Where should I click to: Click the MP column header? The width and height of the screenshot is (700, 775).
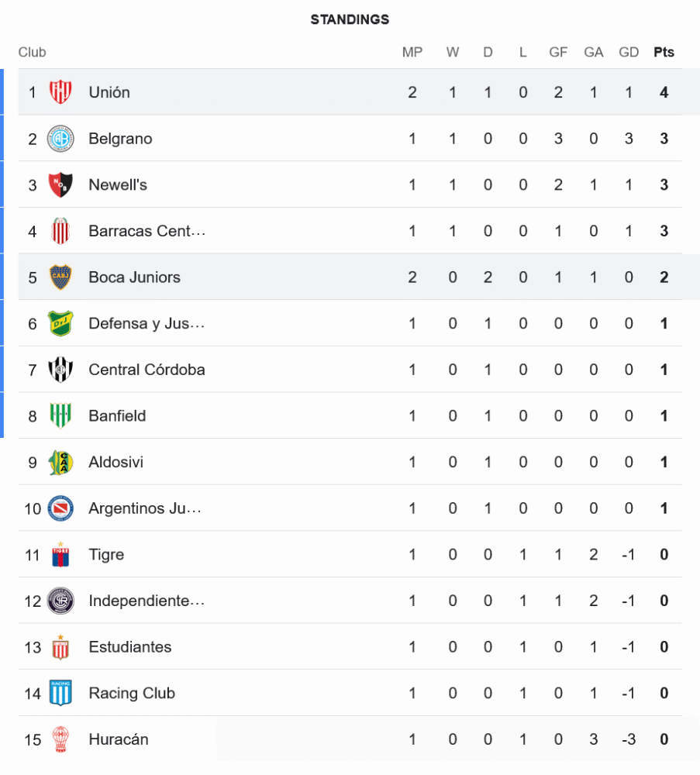[x=412, y=53]
